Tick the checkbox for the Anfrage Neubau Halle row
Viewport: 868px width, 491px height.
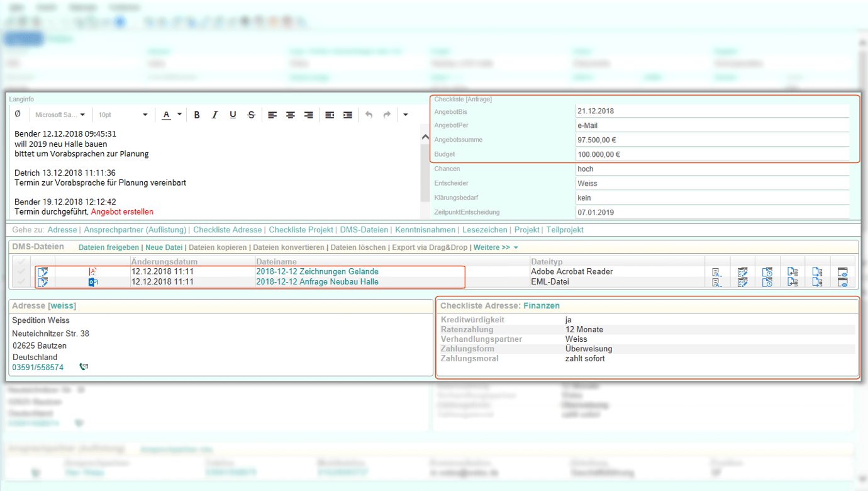tap(22, 282)
